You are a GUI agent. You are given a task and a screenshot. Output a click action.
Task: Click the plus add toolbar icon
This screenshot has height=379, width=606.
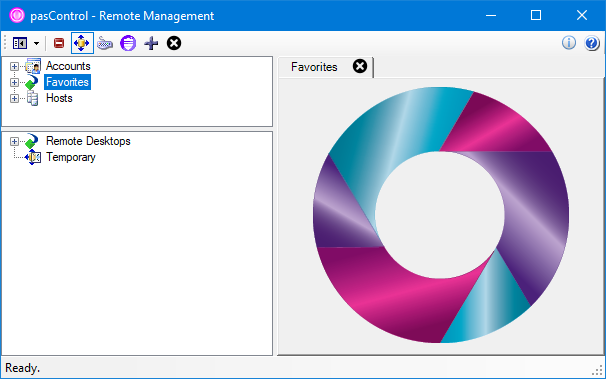(x=151, y=43)
